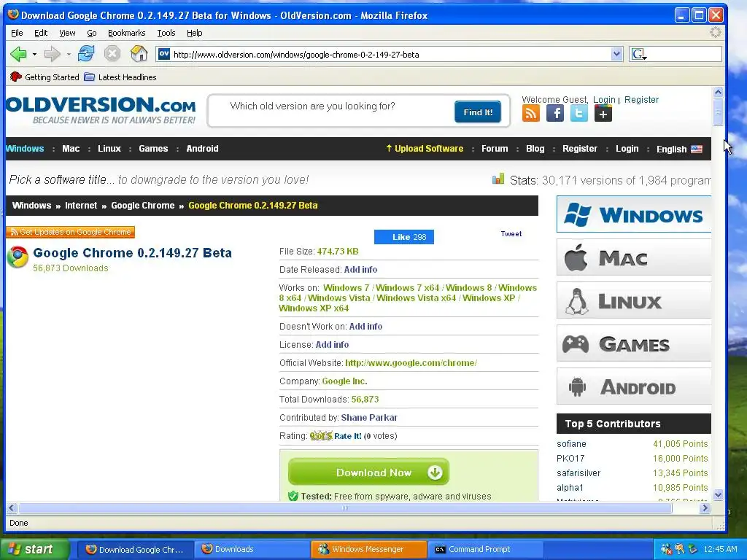Click the OV site icon in address bar
Screen dimensions: 747x560
(x=164, y=54)
